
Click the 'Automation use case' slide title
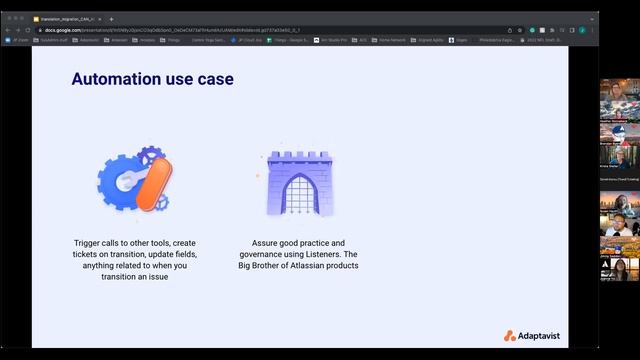tap(153, 79)
